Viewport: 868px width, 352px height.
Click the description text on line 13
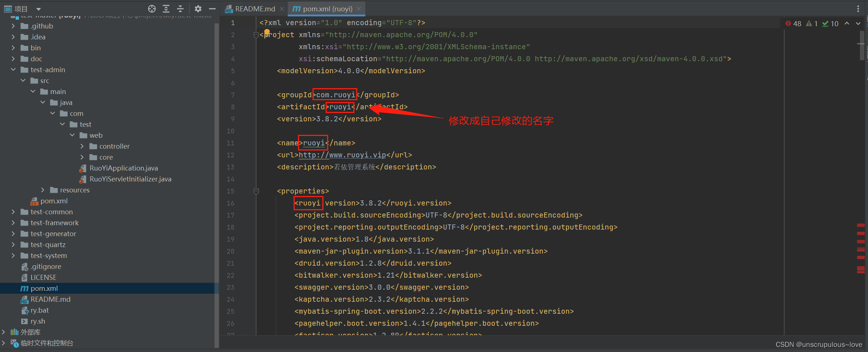(354, 167)
